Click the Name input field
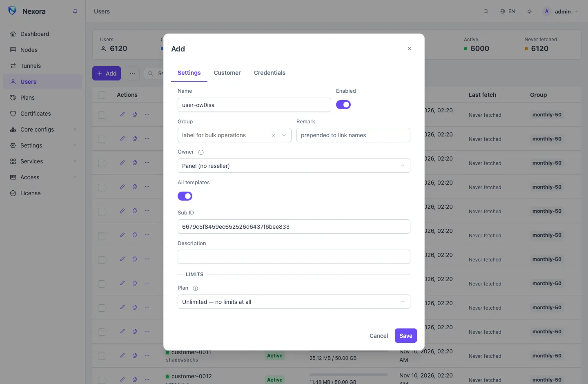The width and height of the screenshot is (588, 384). (x=254, y=105)
